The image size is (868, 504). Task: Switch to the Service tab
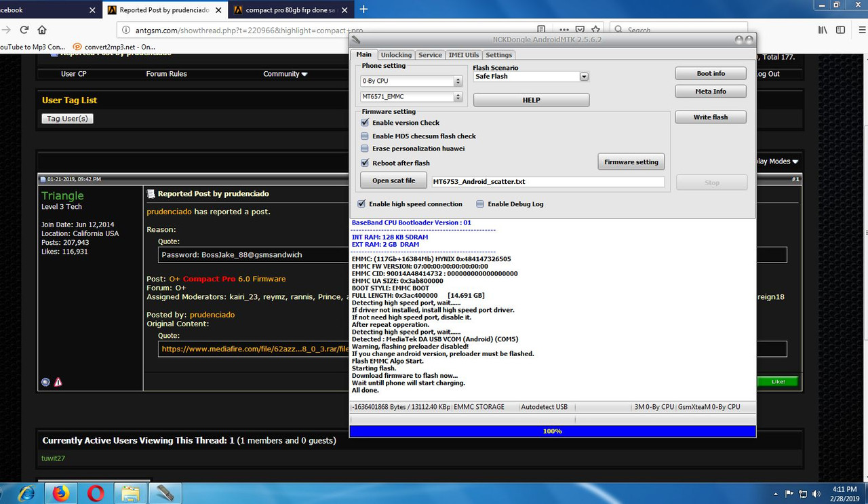430,55
